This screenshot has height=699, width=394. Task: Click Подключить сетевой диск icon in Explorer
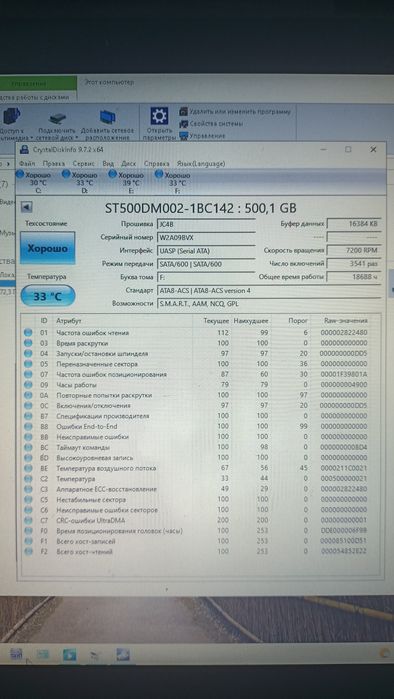click(57, 118)
